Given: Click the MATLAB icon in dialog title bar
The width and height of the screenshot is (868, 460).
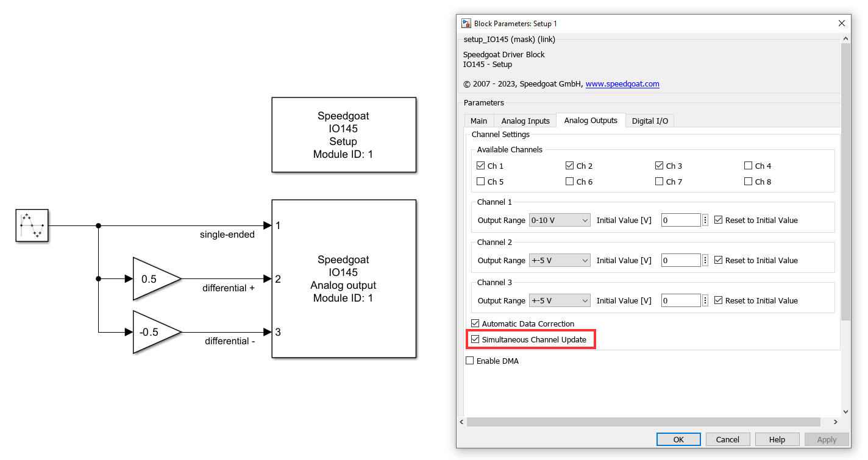Looking at the screenshot, I should coord(466,23).
